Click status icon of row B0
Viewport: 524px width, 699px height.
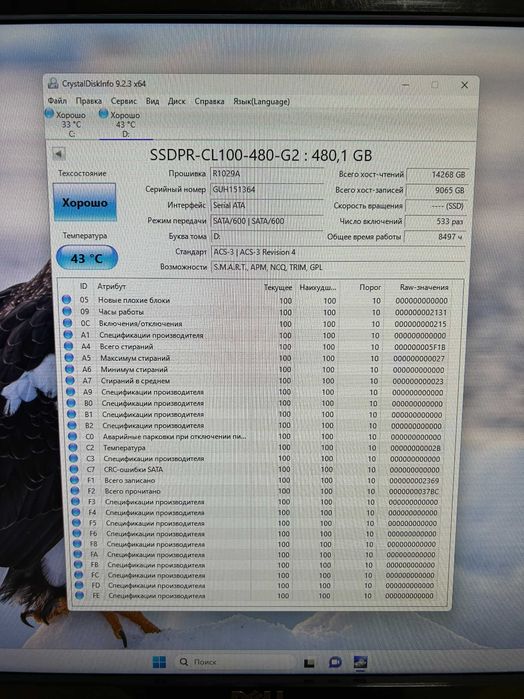click(x=71, y=403)
